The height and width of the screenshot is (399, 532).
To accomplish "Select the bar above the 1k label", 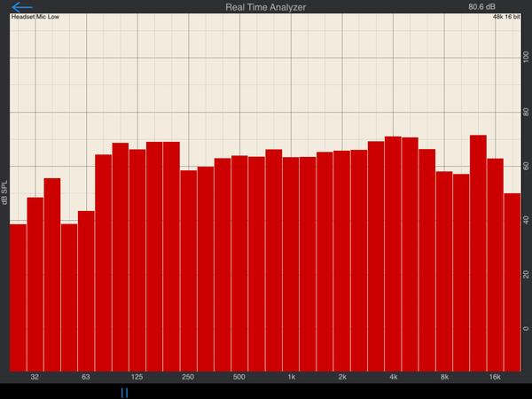I will tap(291, 264).
